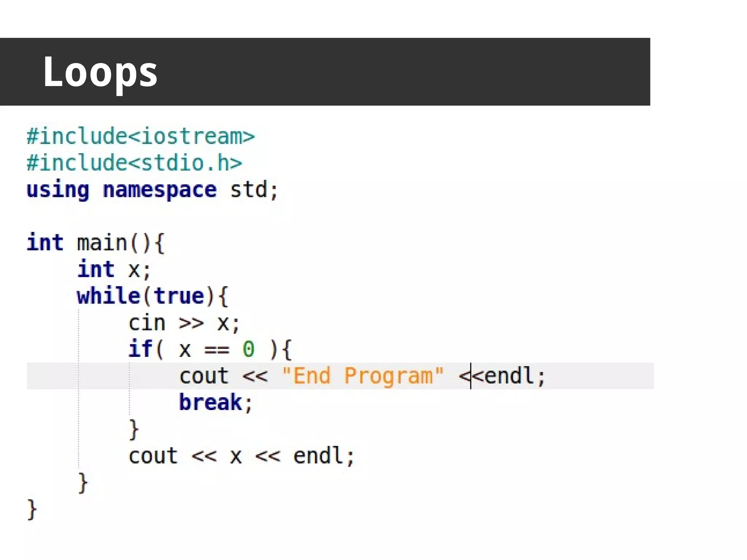Click the 'cin >> x;' statement
The height and width of the screenshot is (560, 747).
(184, 323)
